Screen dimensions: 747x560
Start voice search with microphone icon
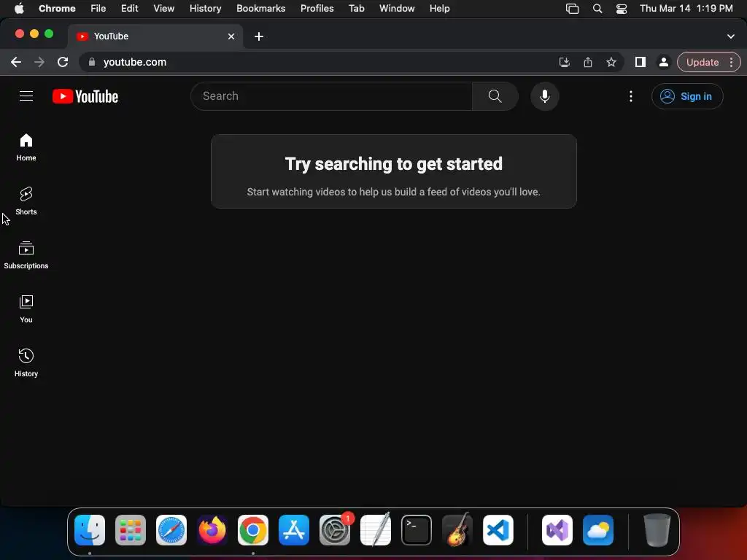click(x=544, y=96)
